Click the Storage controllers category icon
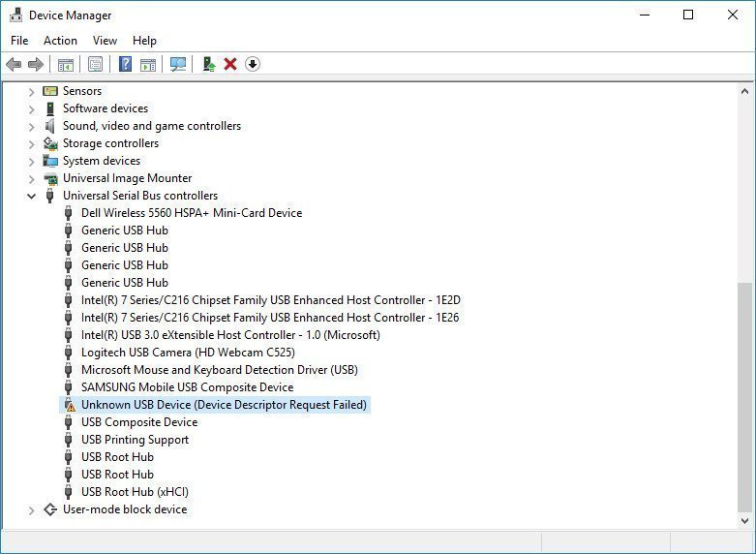The image size is (756, 554). tap(50, 143)
